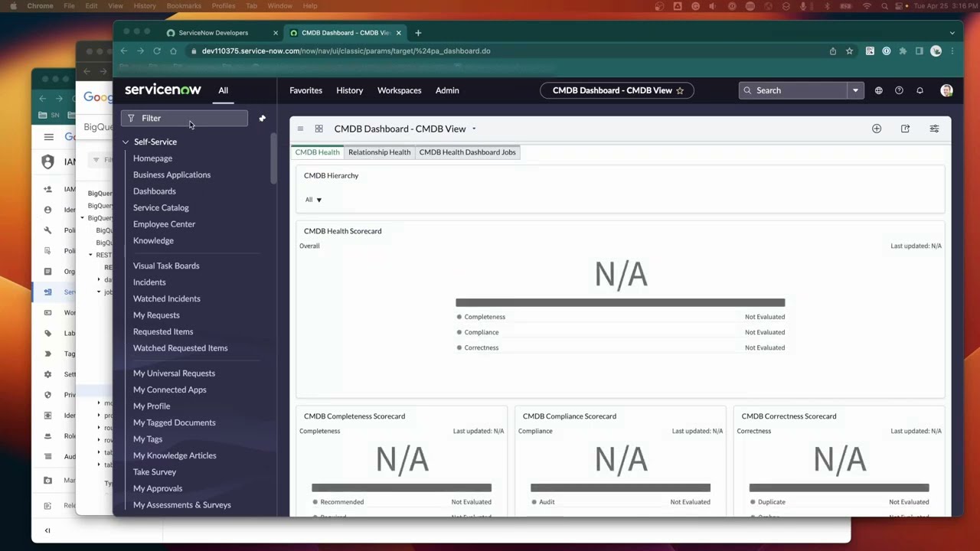The image size is (980, 551).
Task: Click the navigator Filter field
Action: pyautogui.click(x=185, y=119)
